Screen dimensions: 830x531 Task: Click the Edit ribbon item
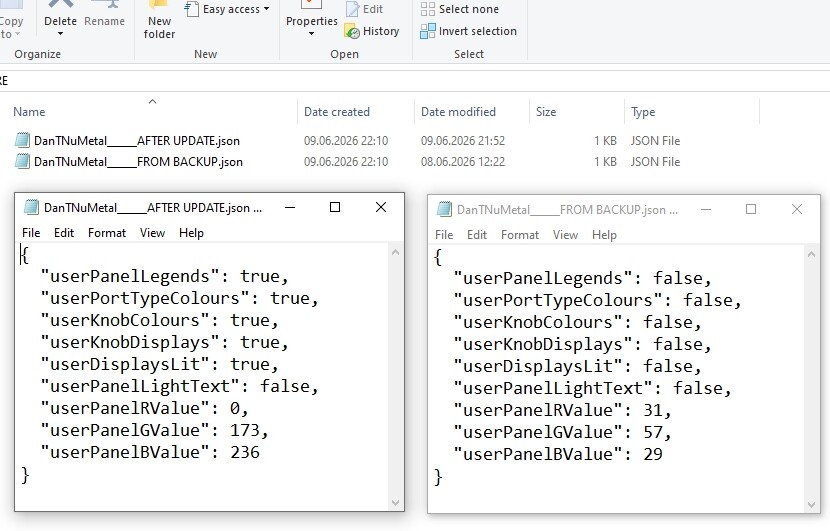[364, 9]
